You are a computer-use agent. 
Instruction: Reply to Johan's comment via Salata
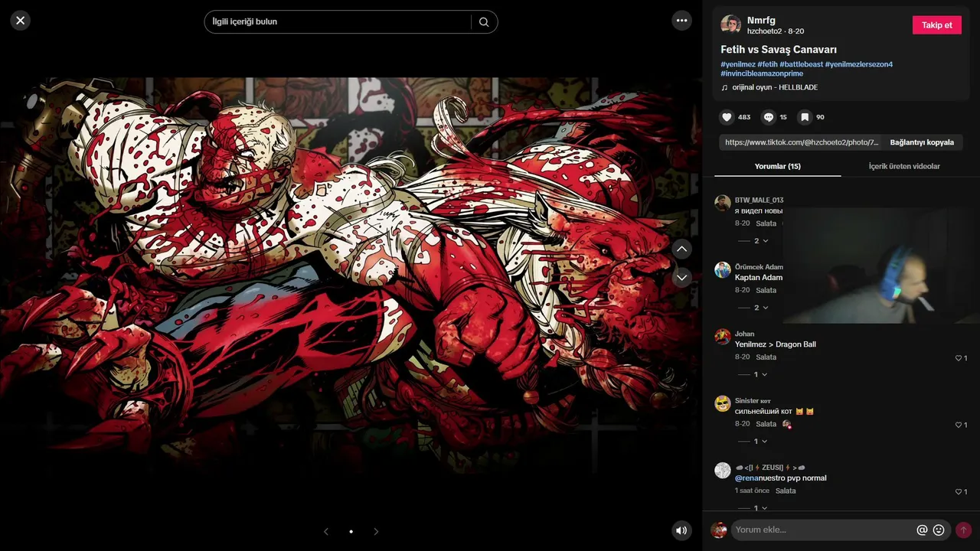[766, 357]
